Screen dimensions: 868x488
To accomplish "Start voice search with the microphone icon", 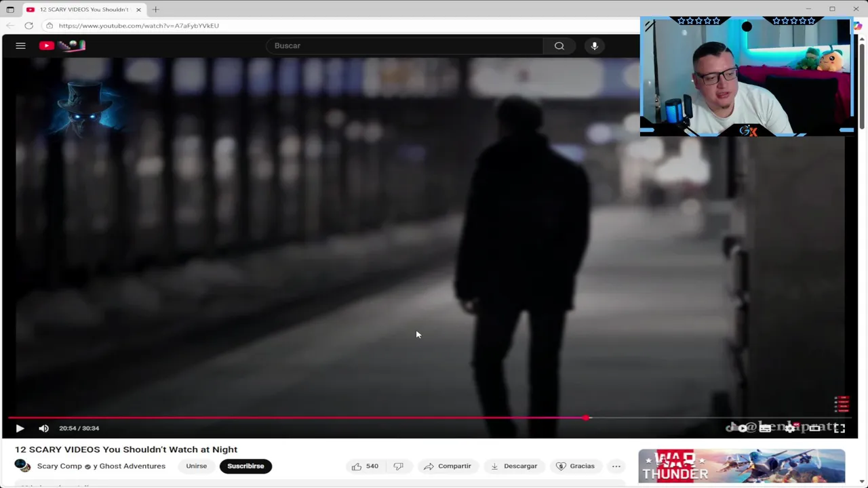I will pos(594,45).
